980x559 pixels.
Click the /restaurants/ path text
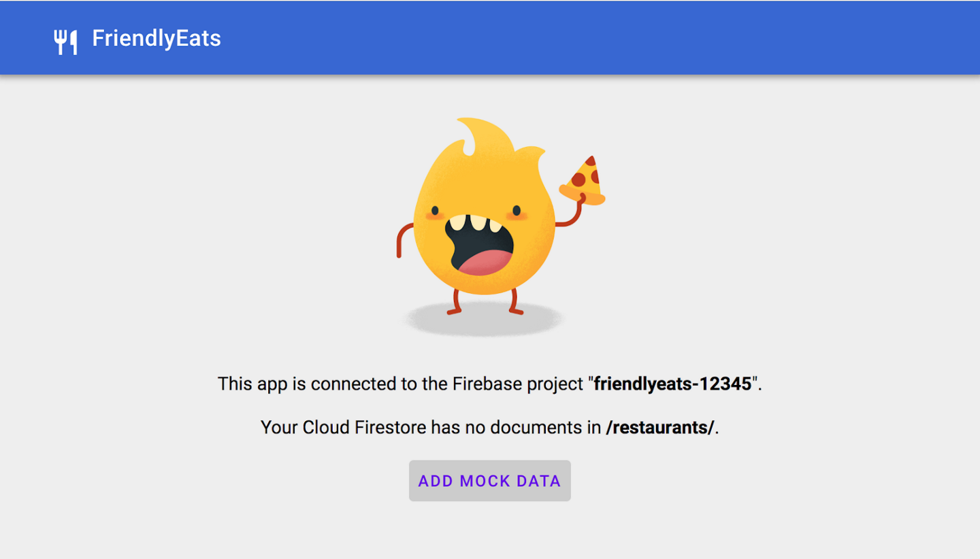pyautogui.click(x=661, y=428)
